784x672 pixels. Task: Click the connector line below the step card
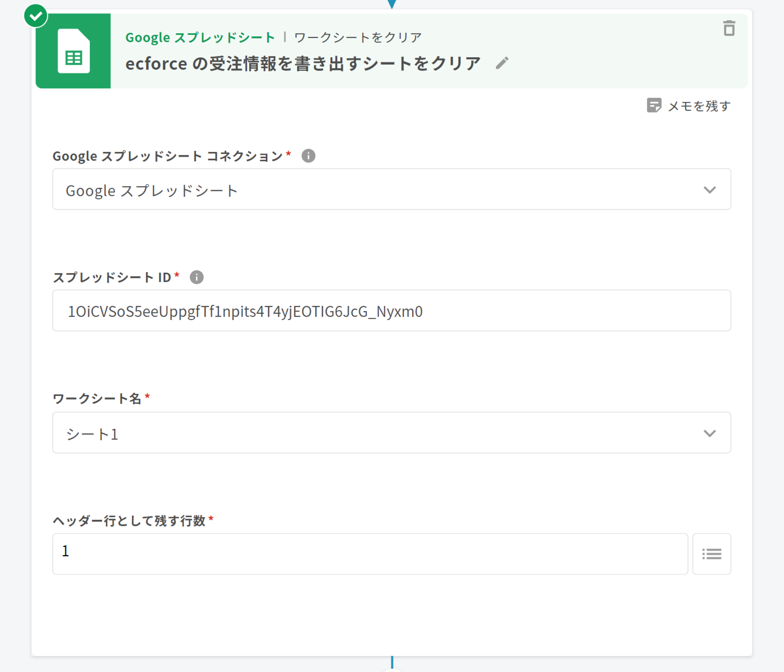(x=392, y=663)
